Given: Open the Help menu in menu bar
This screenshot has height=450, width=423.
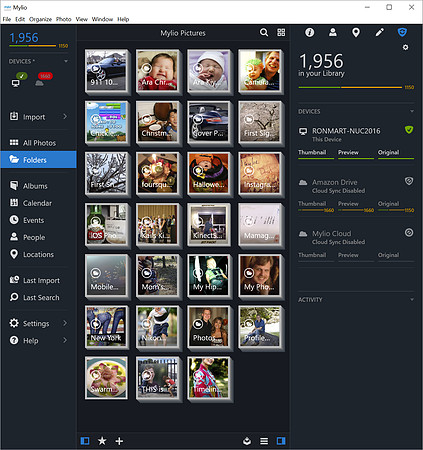Looking at the screenshot, I should [123, 19].
